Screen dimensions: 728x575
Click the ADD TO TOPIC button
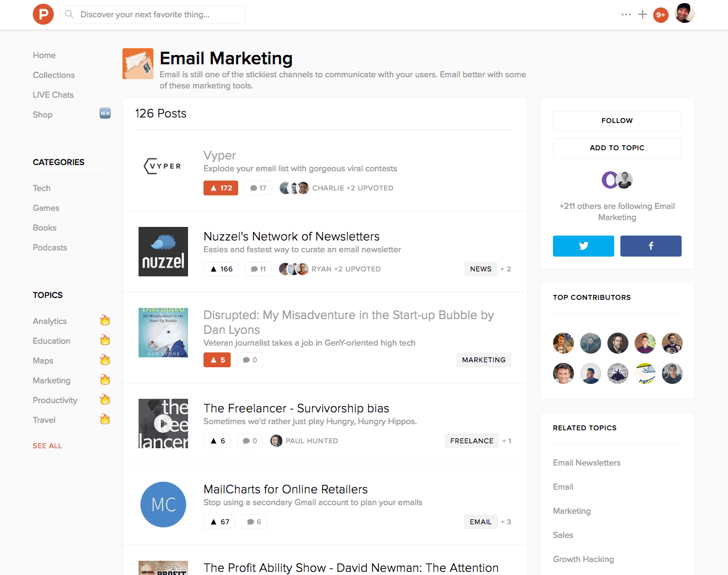coord(617,148)
